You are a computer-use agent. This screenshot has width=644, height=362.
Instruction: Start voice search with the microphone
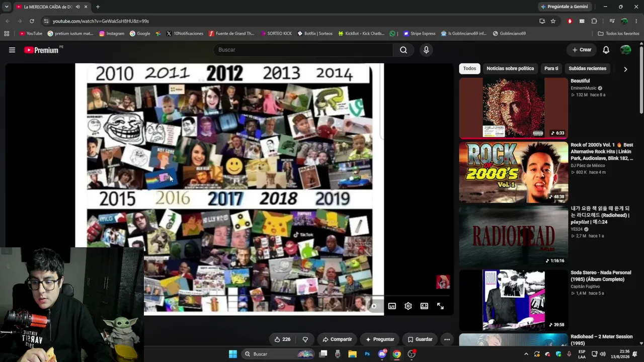[x=426, y=50]
